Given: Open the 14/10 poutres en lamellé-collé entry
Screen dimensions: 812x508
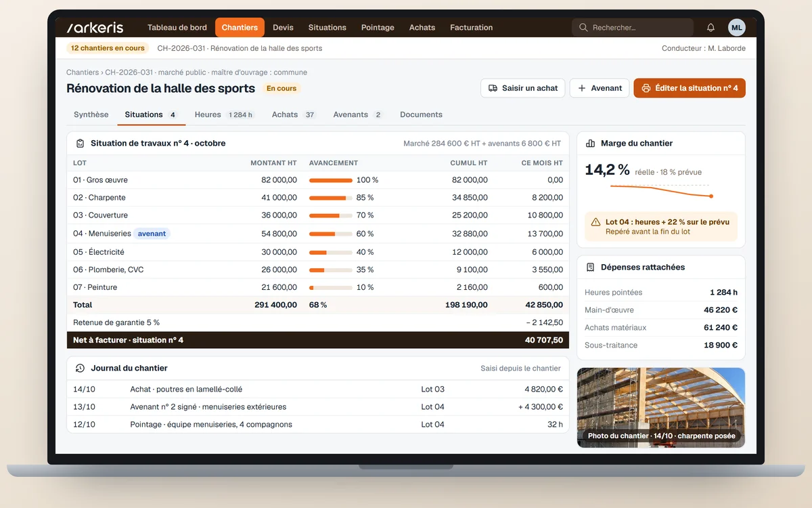Looking at the screenshot, I should [x=318, y=389].
